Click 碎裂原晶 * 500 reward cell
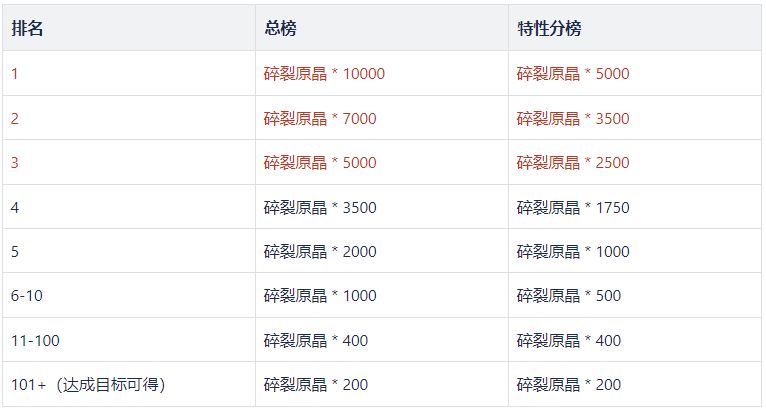Screen dimensions: 766x411 pos(568,296)
